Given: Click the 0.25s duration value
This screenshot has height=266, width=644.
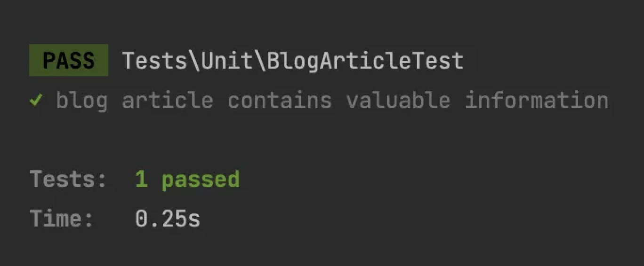Looking at the screenshot, I should [x=168, y=219].
